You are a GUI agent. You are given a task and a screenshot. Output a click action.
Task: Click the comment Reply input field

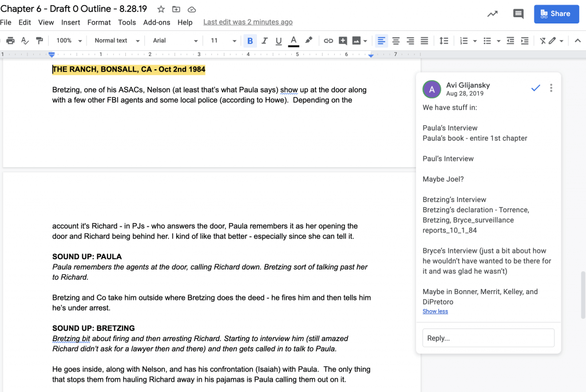coord(488,338)
